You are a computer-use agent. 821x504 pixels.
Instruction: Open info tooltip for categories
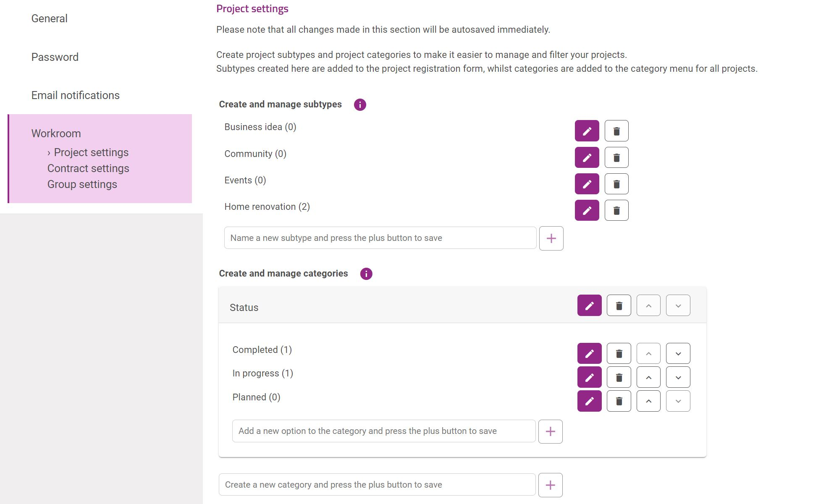coord(366,274)
